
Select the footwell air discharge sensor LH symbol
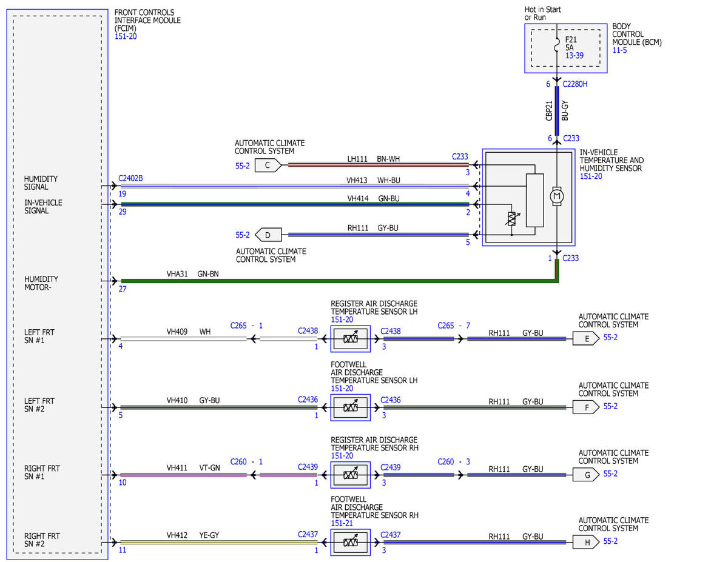(x=350, y=407)
